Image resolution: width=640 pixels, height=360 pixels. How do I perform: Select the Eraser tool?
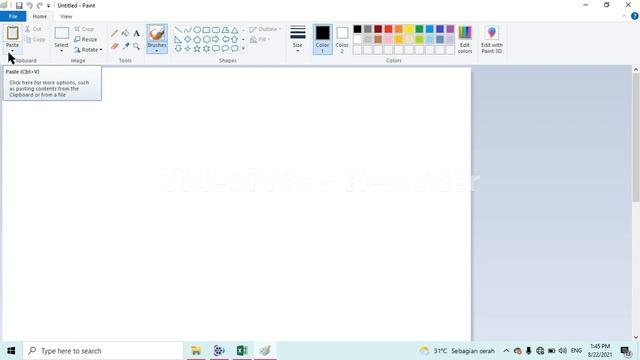(115, 46)
